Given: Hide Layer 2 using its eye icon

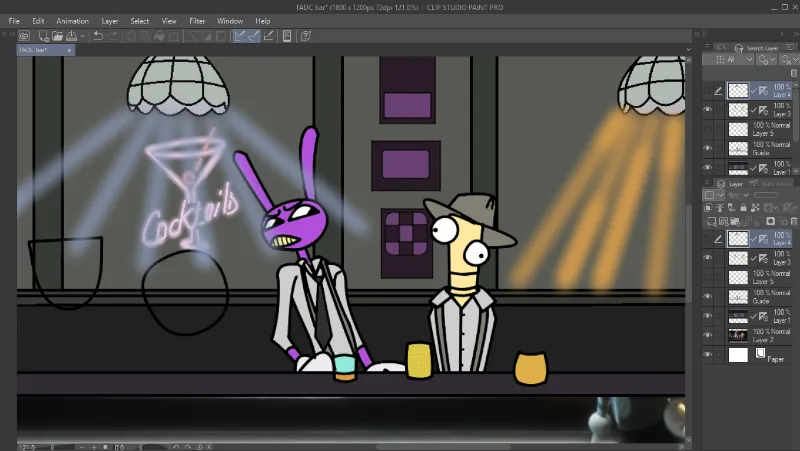Looking at the screenshot, I should [708, 335].
